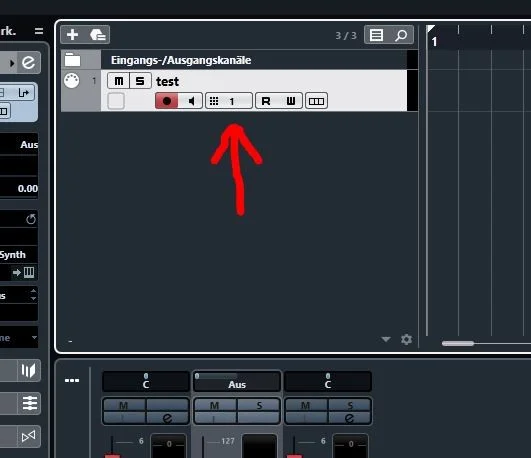Screen dimensions: 531x458
Task: Click the bow-tie shaped icon in left zone
Action: (x=28, y=436)
